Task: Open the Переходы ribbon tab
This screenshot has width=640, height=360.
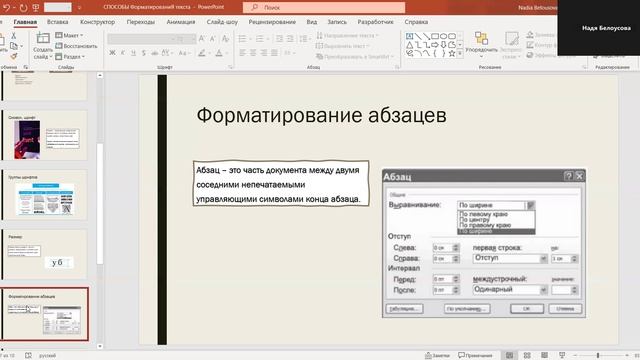Action: [140, 22]
